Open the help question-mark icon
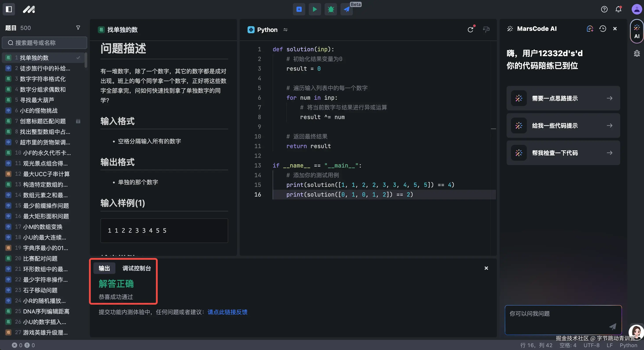Screen dimensions: 644x350 pyautogui.click(x=604, y=9)
